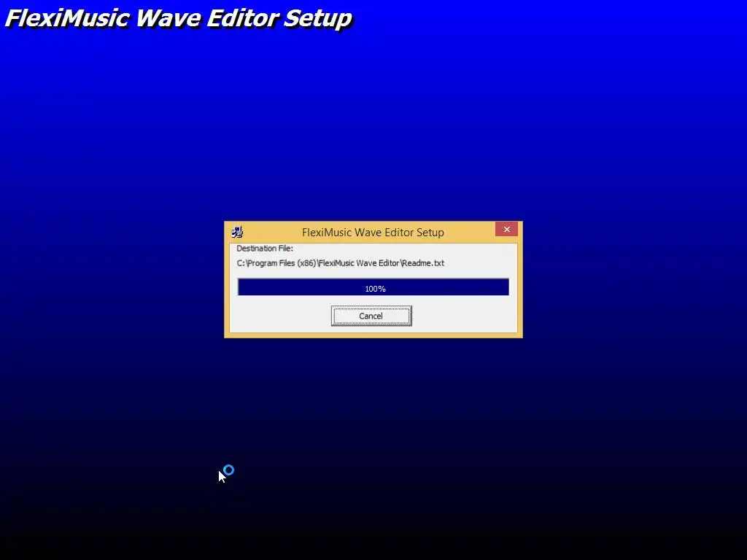The width and height of the screenshot is (747, 560).
Task: Click the setup icon in the dialog title bar
Action: tap(237, 232)
